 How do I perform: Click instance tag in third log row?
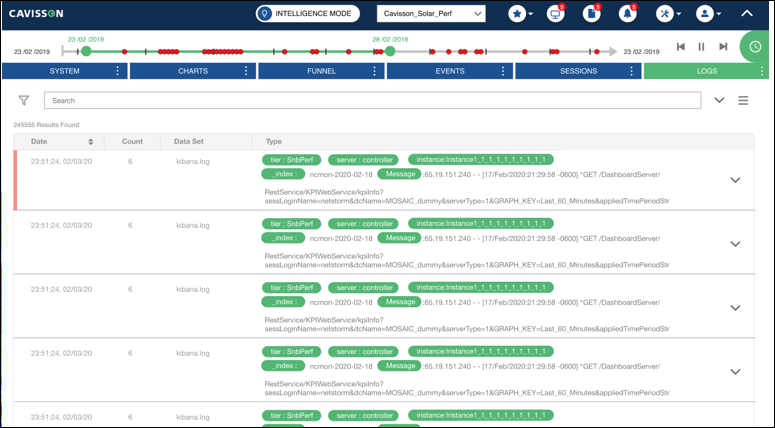(481, 287)
